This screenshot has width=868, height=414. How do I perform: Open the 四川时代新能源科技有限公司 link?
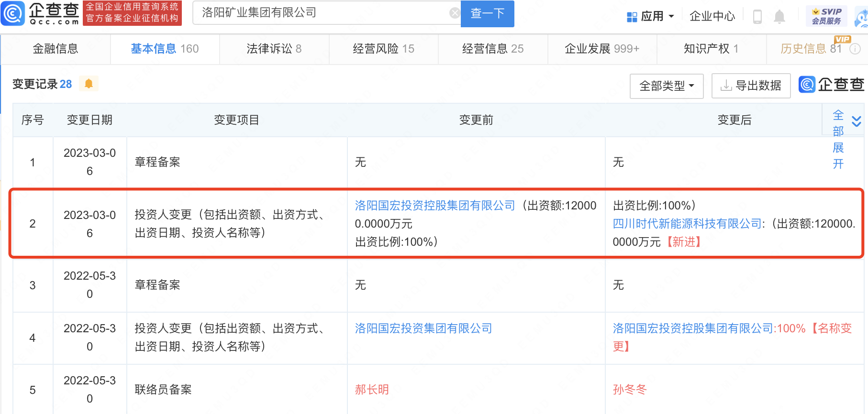[687, 224]
